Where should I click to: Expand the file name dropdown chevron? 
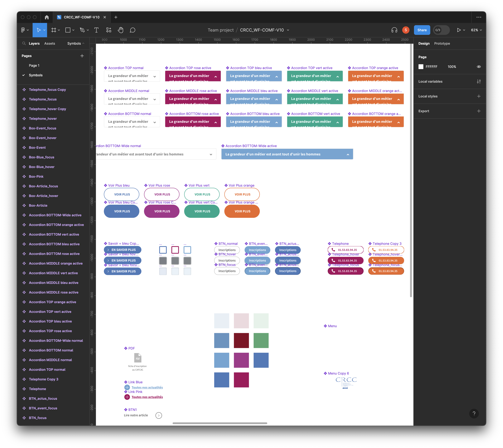288,30
